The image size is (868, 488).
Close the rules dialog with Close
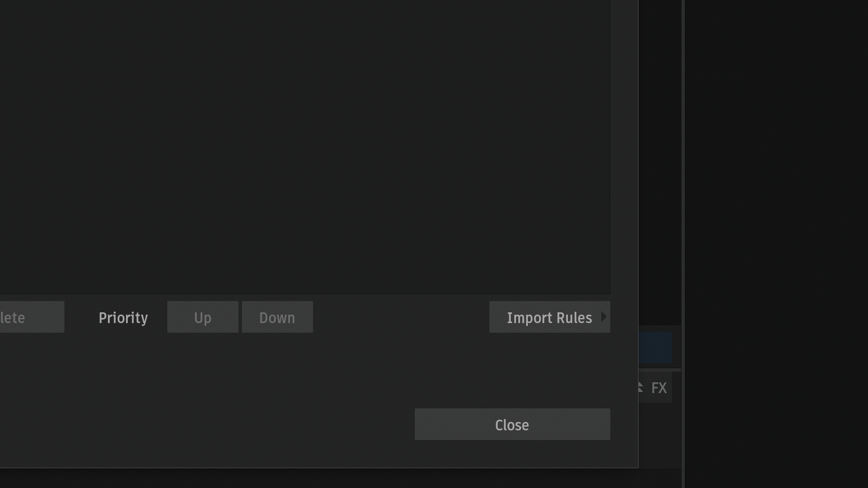click(512, 424)
